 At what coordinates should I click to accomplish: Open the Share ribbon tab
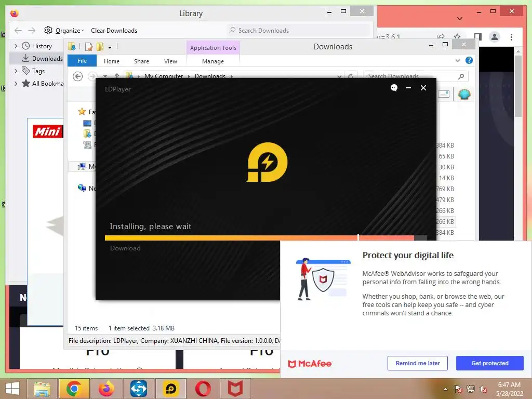[141, 61]
